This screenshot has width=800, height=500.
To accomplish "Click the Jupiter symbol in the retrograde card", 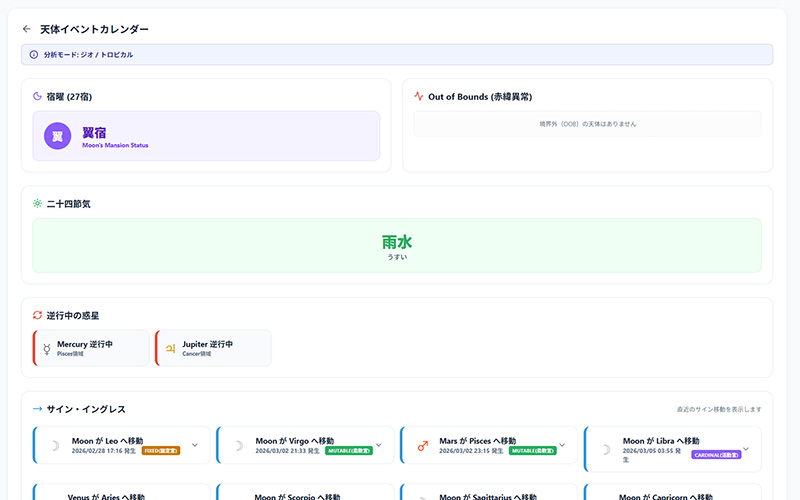I will (x=169, y=348).
